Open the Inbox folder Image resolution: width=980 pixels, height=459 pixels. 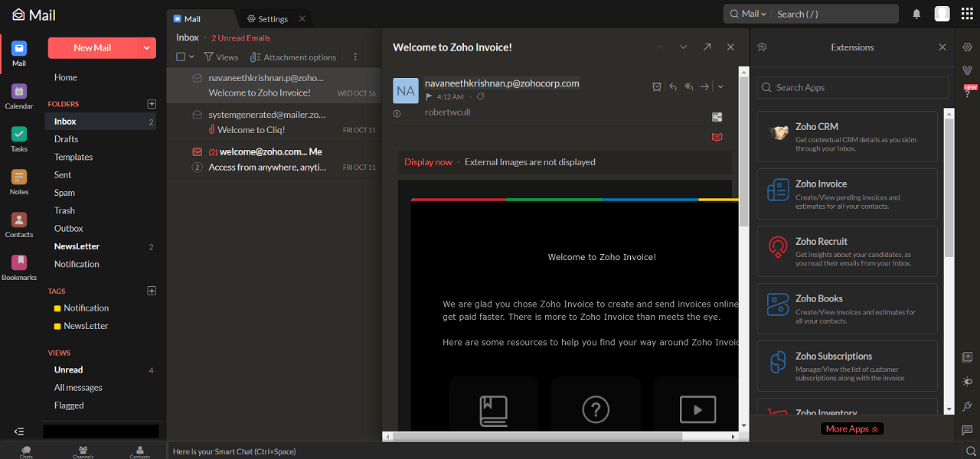[x=100, y=122]
